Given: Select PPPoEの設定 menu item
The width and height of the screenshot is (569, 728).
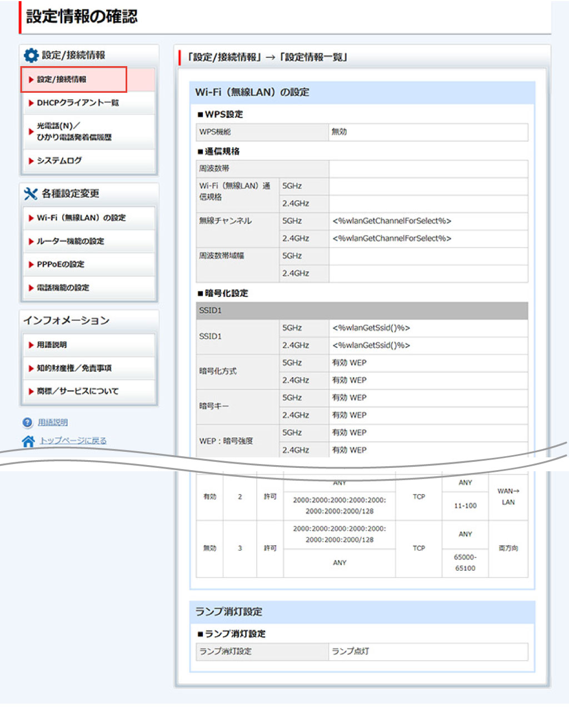Looking at the screenshot, I should click(x=61, y=265).
